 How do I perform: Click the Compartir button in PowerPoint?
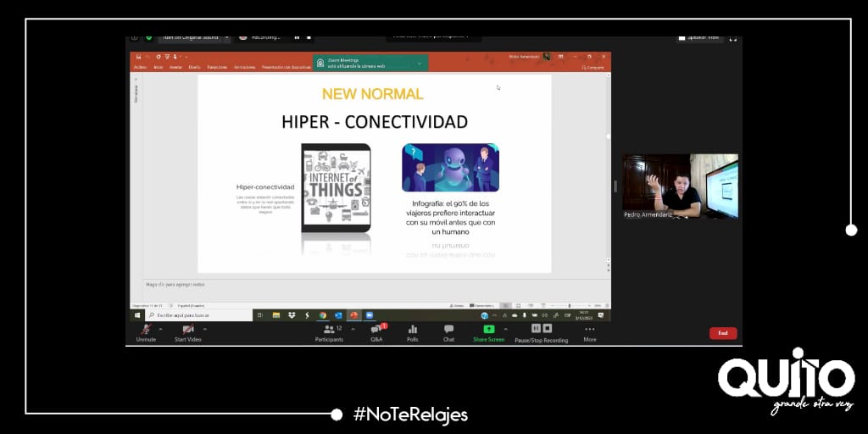pos(593,67)
